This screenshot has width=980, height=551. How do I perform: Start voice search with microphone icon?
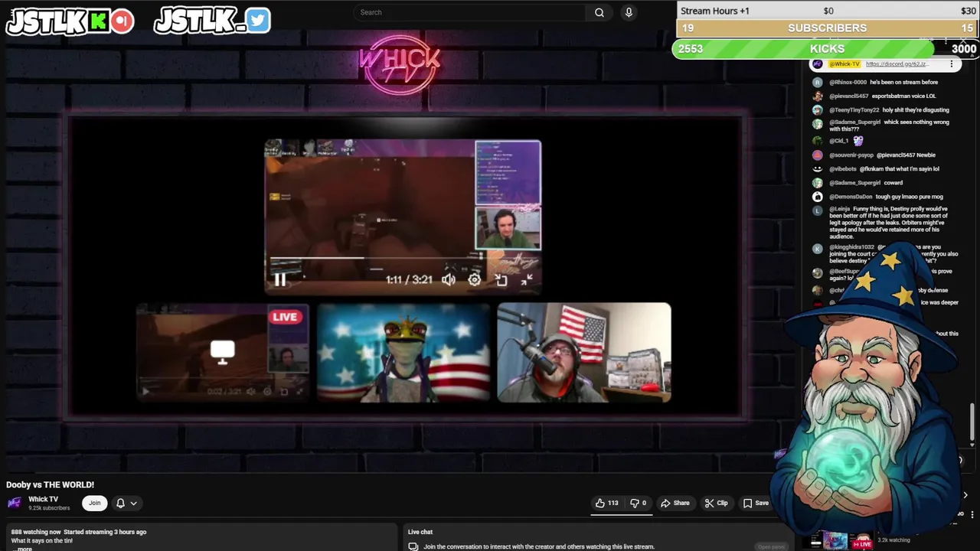[x=629, y=12]
